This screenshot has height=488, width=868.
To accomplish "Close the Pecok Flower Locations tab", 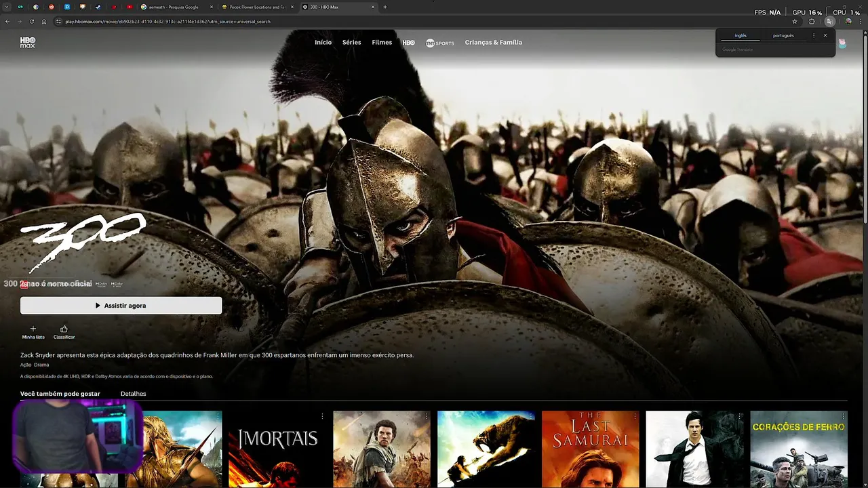I will (x=292, y=7).
